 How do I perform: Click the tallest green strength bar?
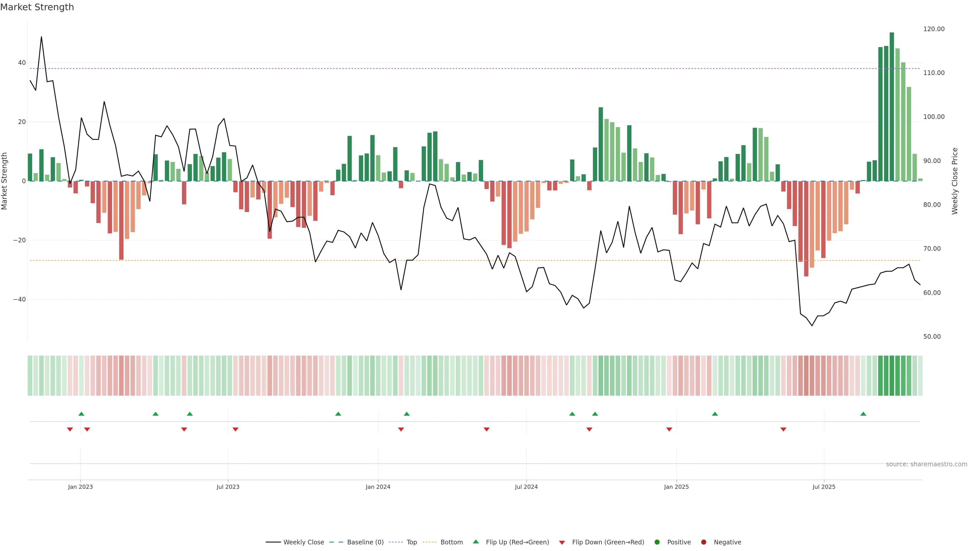point(892,106)
